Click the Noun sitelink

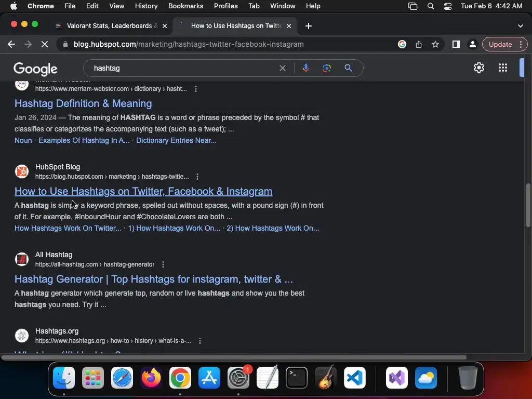(x=23, y=140)
